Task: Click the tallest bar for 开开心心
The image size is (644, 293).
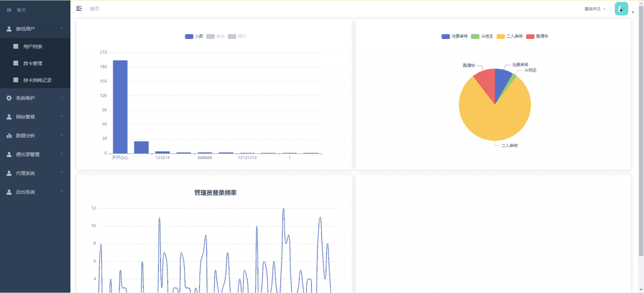Action: click(x=120, y=107)
